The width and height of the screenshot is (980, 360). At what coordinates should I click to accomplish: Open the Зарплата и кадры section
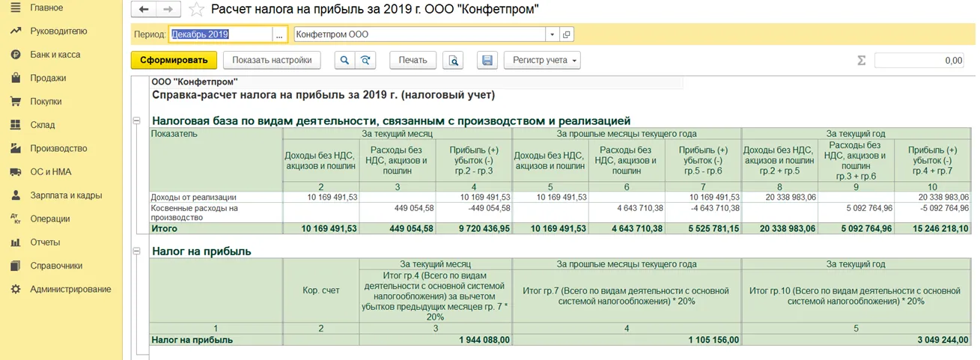pyautogui.click(x=66, y=195)
